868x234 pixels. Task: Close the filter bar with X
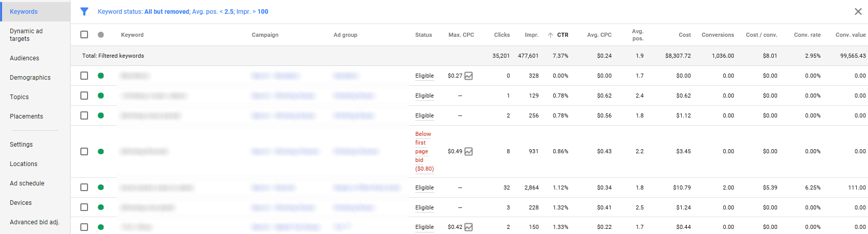(x=858, y=12)
